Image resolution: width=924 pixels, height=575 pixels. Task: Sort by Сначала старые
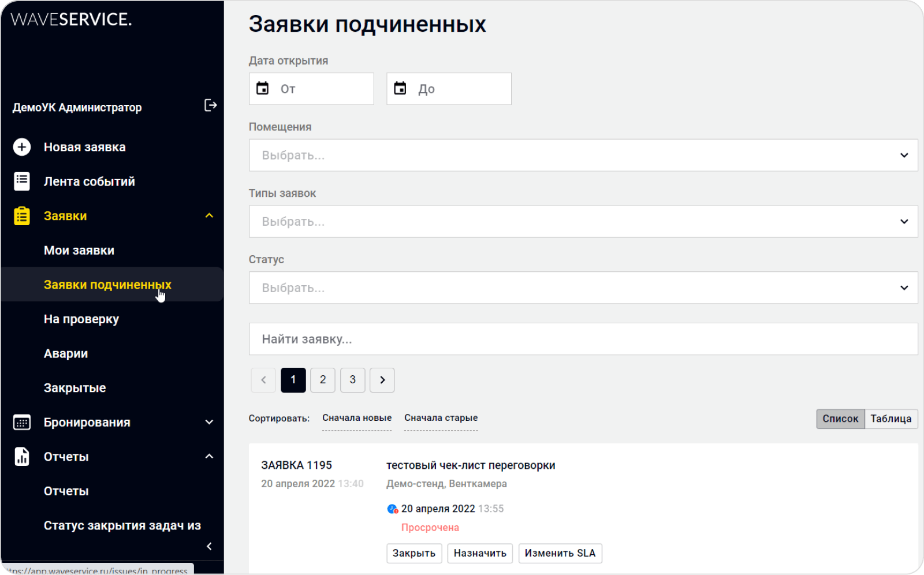[x=441, y=418]
